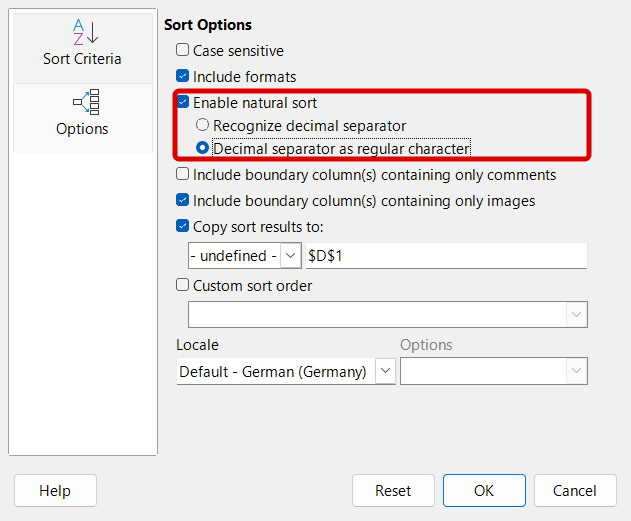
Task: Select Recognize decimal separator radio button
Action: coord(203,126)
